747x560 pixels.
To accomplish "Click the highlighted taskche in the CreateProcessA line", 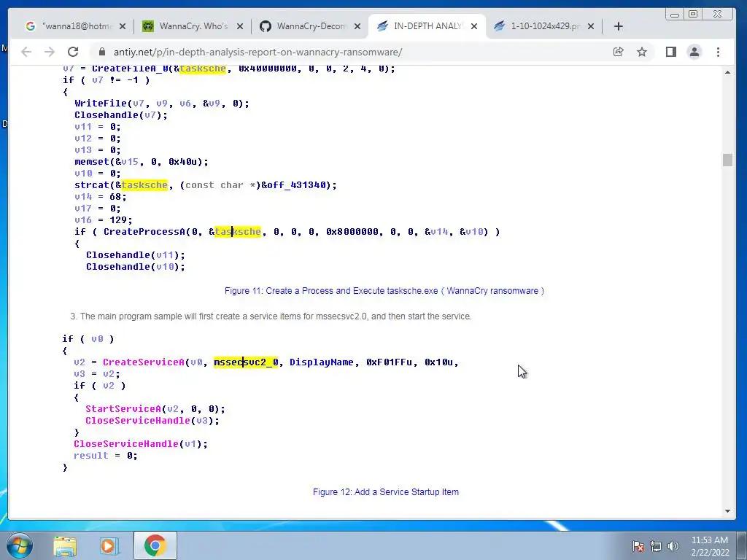I will point(238,232).
